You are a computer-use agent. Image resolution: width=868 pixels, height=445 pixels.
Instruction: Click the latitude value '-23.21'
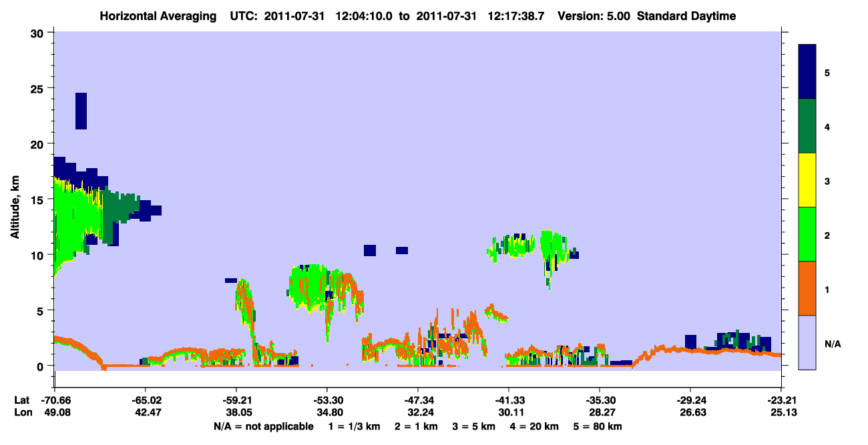pyautogui.click(x=781, y=400)
